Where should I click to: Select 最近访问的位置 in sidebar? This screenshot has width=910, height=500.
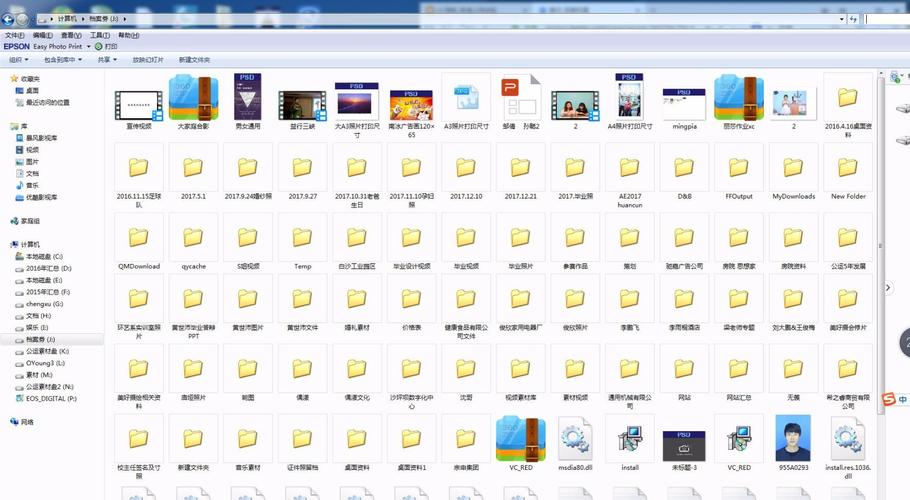click(x=42, y=103)
